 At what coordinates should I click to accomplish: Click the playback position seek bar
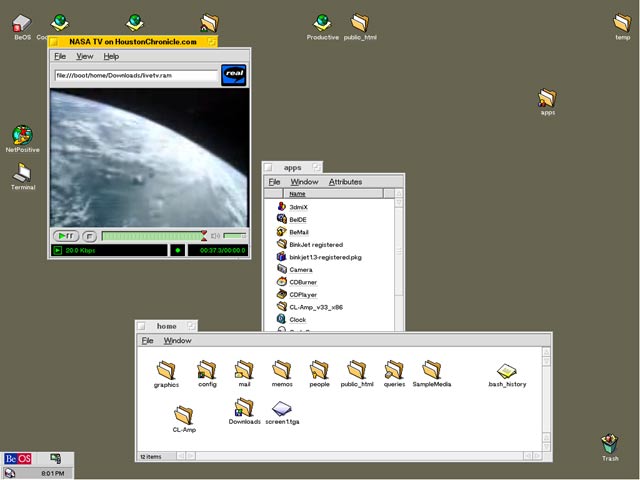(x=150, y=236)
